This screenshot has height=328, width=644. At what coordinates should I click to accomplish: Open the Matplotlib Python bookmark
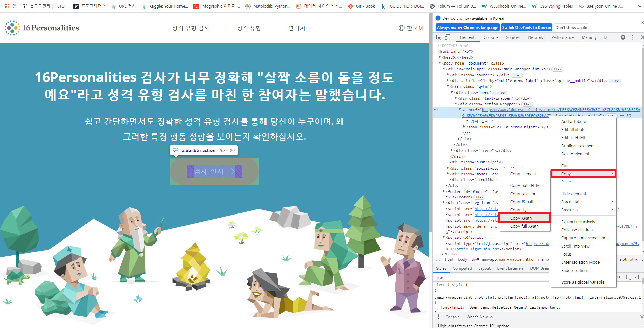[x=268, y=6]
